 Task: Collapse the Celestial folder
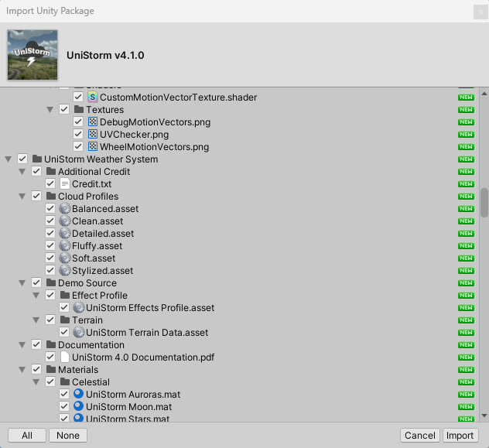36,382
